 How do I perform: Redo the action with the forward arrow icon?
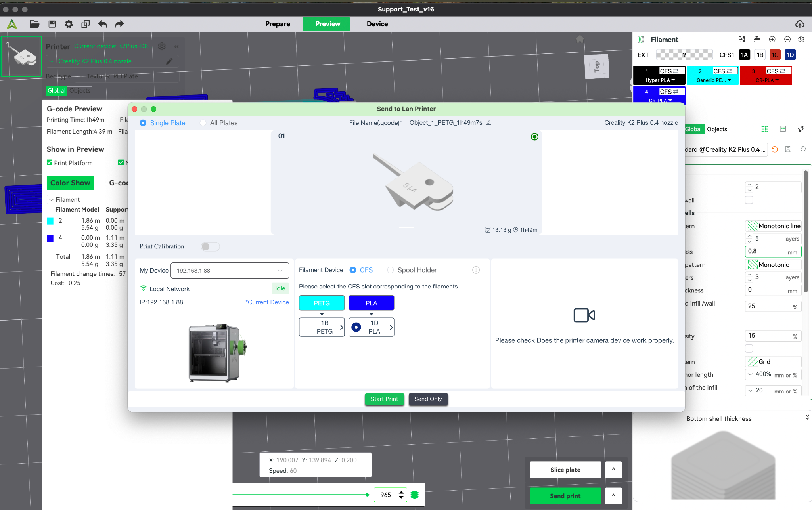click(x=119, y=24)
